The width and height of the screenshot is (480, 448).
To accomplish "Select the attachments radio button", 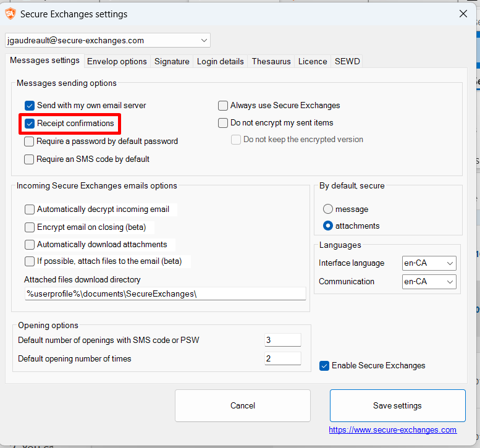I will pyautogui.click(x=328, y=226).
